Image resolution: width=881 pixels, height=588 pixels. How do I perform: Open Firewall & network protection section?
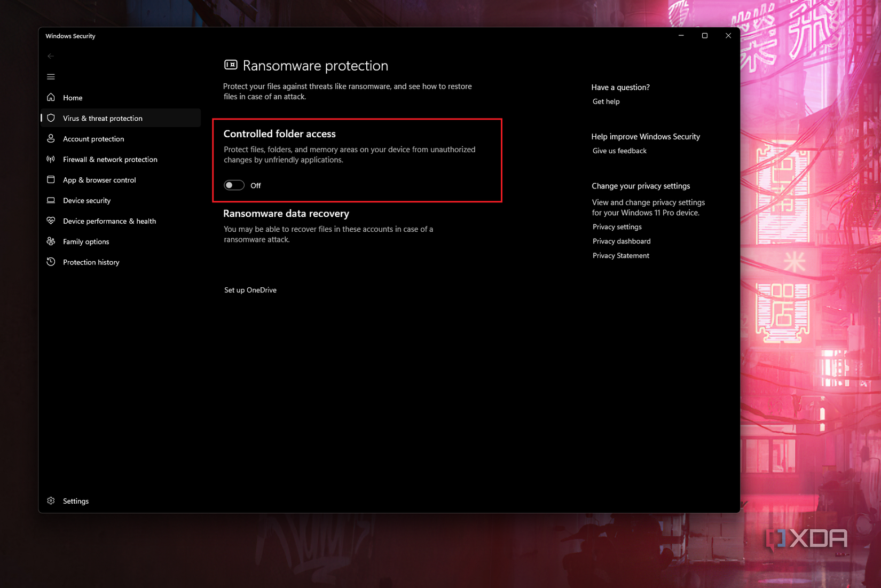click(x=121, y=159)
